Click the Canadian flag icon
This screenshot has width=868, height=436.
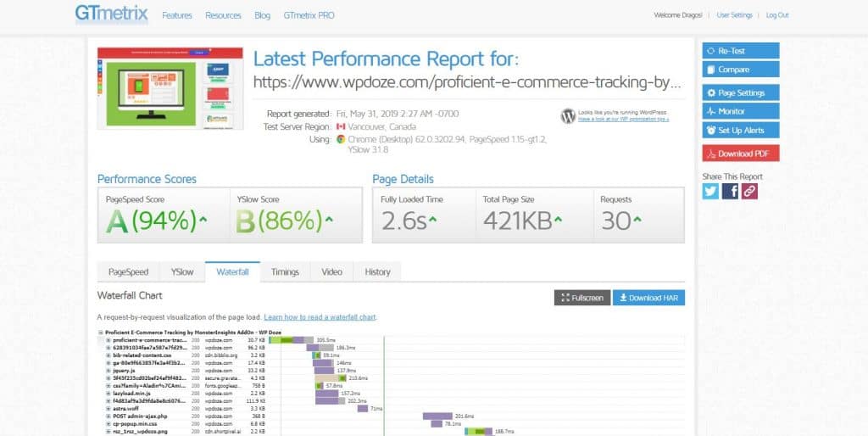[x=341, y=126]
